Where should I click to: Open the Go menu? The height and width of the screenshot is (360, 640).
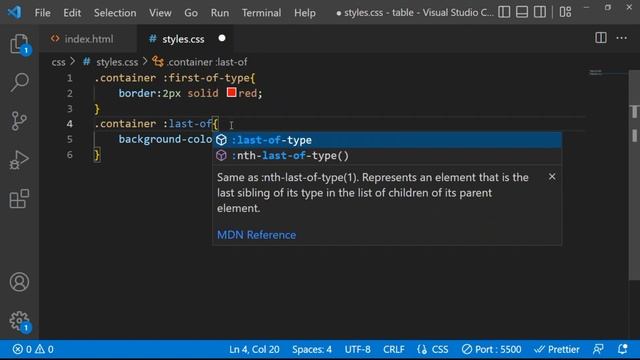[x=191, y=13]
